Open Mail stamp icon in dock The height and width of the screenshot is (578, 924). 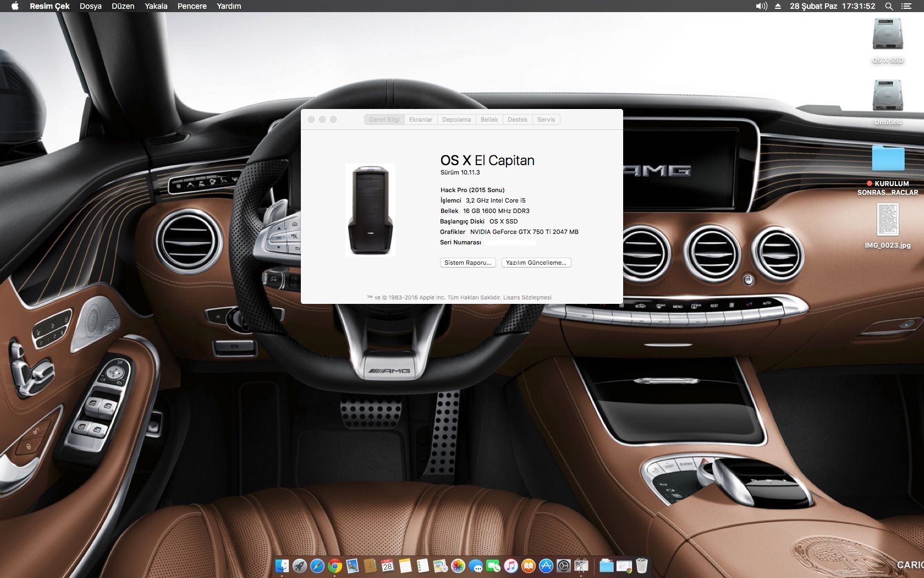click(353, 565)
